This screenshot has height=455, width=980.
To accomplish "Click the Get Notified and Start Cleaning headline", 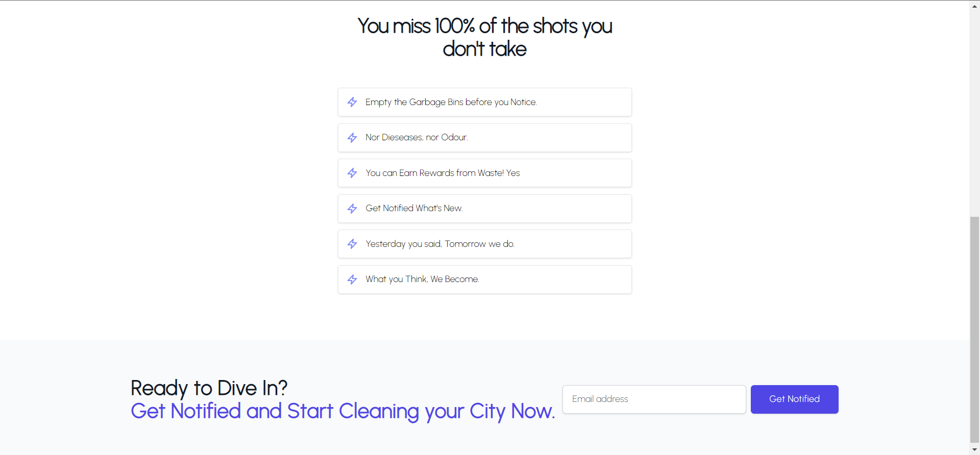I will pos(342,411).
